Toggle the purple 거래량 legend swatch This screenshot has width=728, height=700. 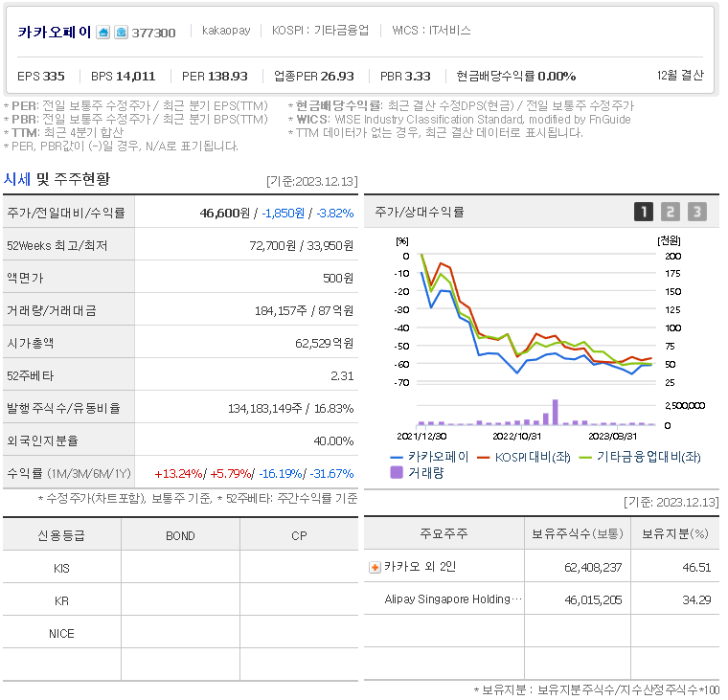(x=397, y=472)
